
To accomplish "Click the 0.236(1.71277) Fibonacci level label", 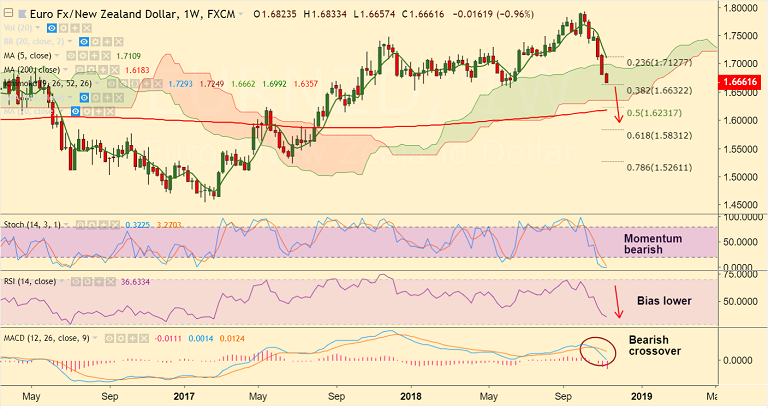I will tap(659, 62).
